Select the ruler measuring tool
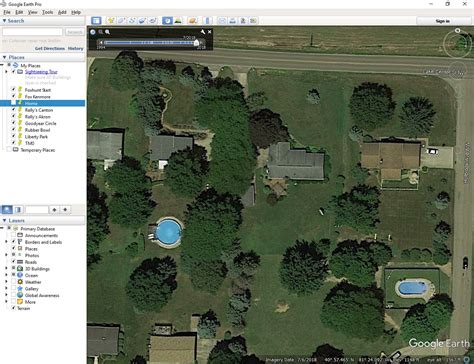This screenshot has width=474, height=364. pos(207,21)
